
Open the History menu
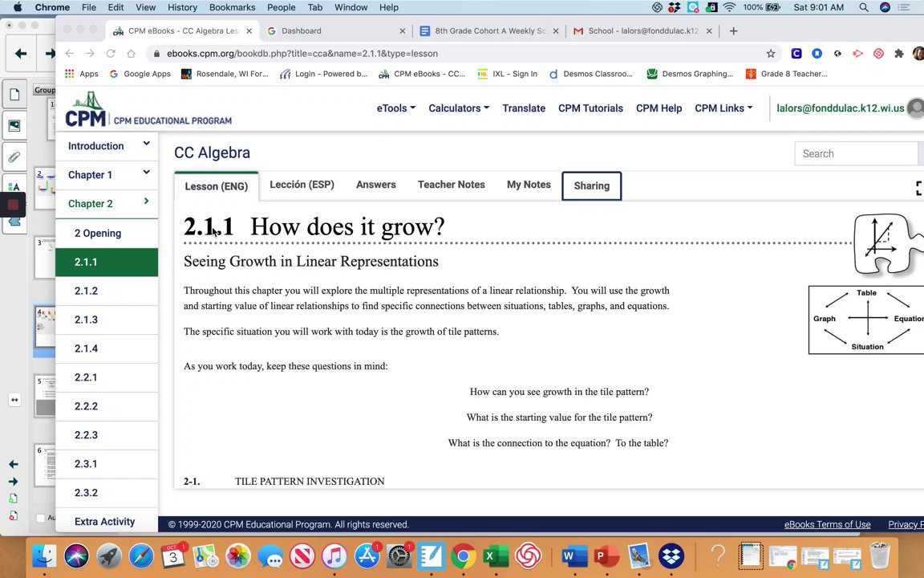182,7
